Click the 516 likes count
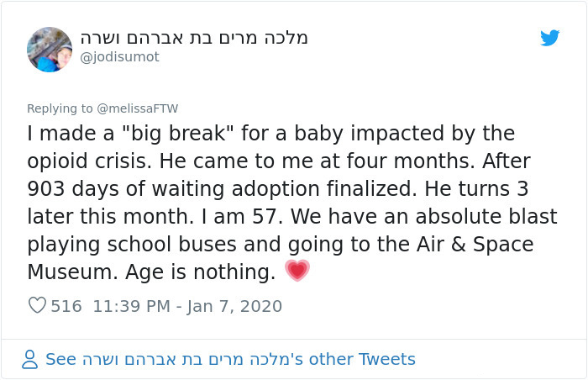588x380 pixels. pyautogui.click(x=66, y=306)
